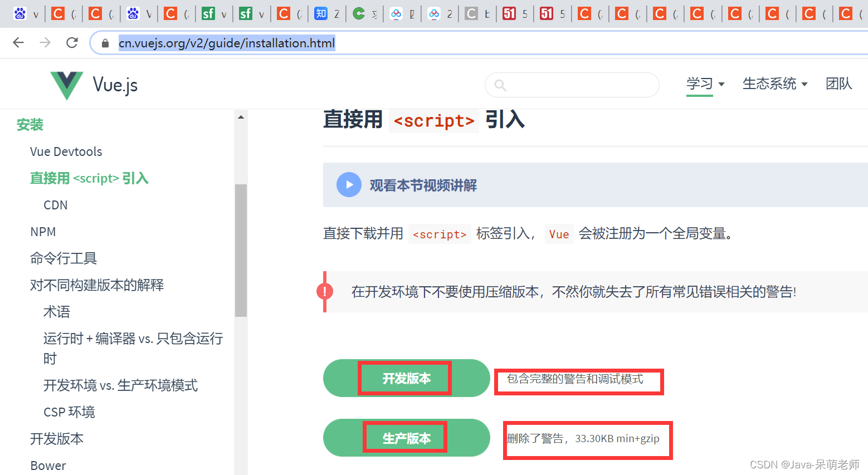Click the green Vue logo
868x475 pixels.
(x=67, y=85)
